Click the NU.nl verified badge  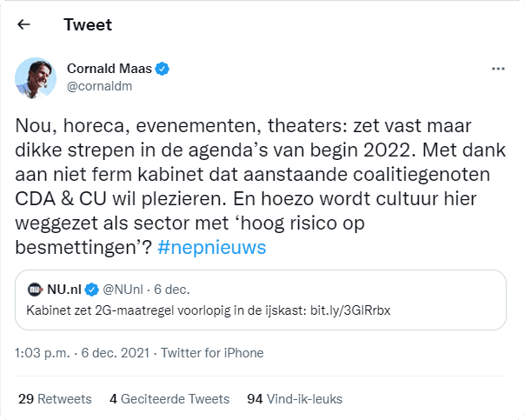[90, 289]
